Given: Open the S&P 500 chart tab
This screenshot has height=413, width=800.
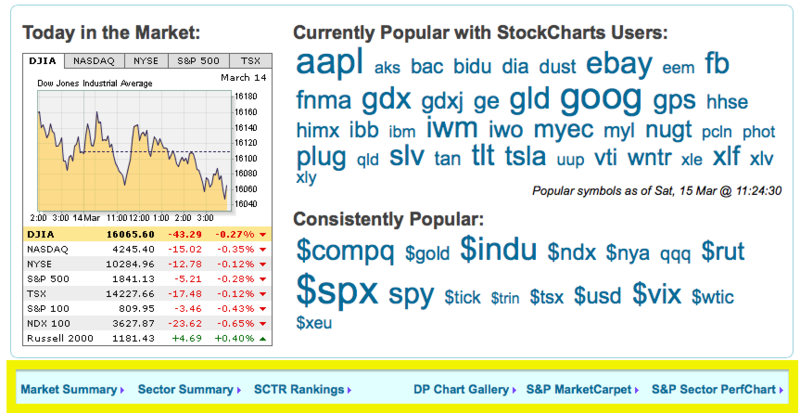Looking at the screenshot, I should point(198,60).
